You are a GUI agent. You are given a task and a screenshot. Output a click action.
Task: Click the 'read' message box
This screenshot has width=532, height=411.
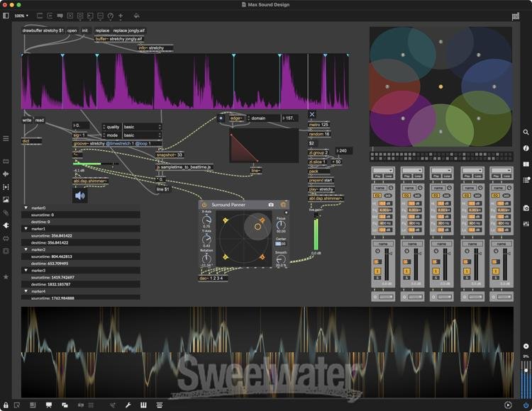(40, 120)
